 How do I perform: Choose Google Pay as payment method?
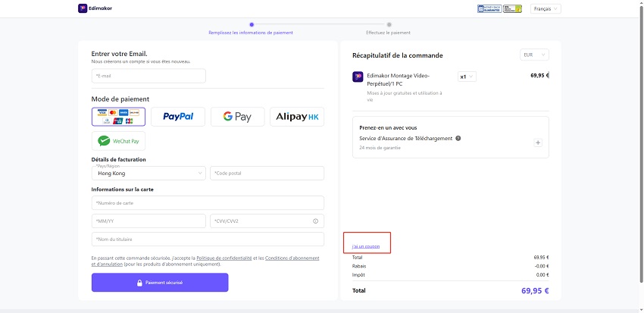click(x=237, y=117)
